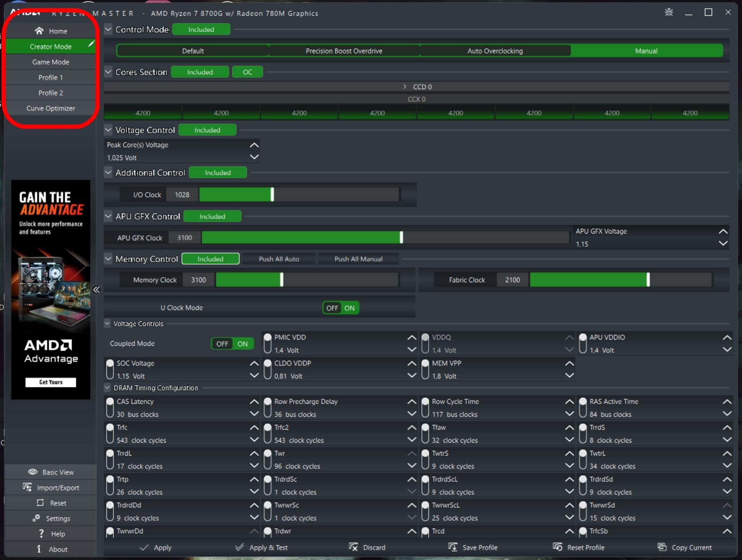Click the About info icon

coord(39,549)
